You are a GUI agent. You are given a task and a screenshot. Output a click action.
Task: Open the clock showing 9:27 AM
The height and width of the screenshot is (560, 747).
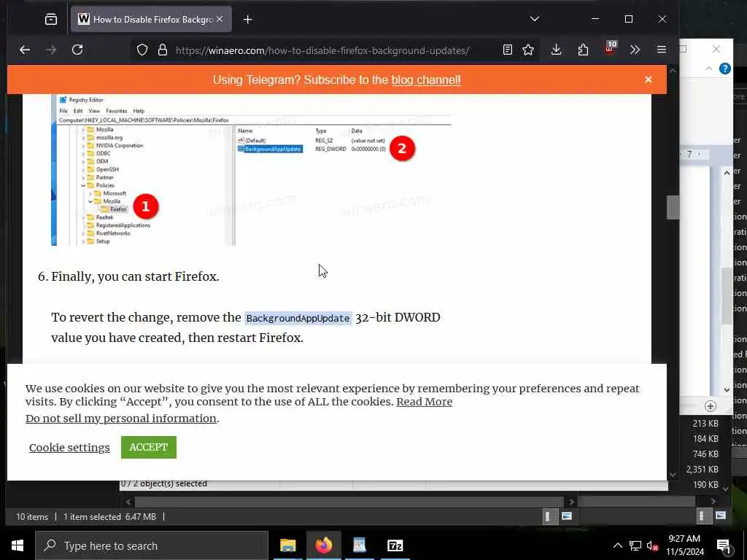pyautogui.click(x=684, y=545)
